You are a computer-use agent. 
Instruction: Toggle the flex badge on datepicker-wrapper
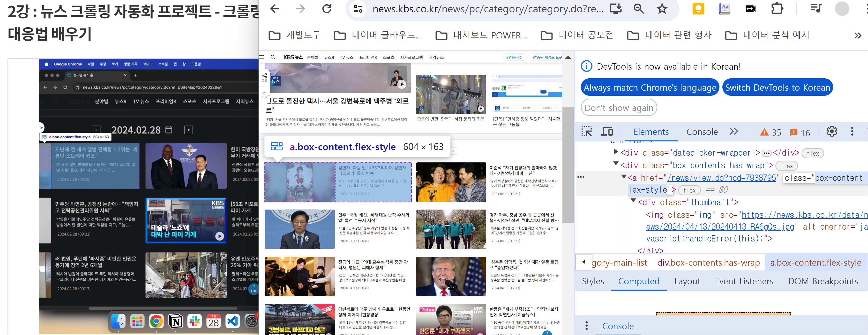(x=812, y=153)
